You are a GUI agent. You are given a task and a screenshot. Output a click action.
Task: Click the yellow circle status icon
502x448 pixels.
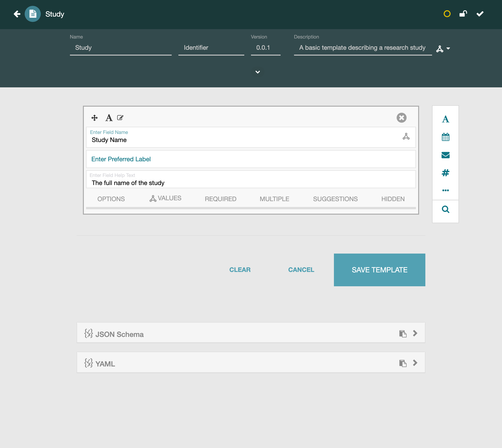tap(447, 14)
